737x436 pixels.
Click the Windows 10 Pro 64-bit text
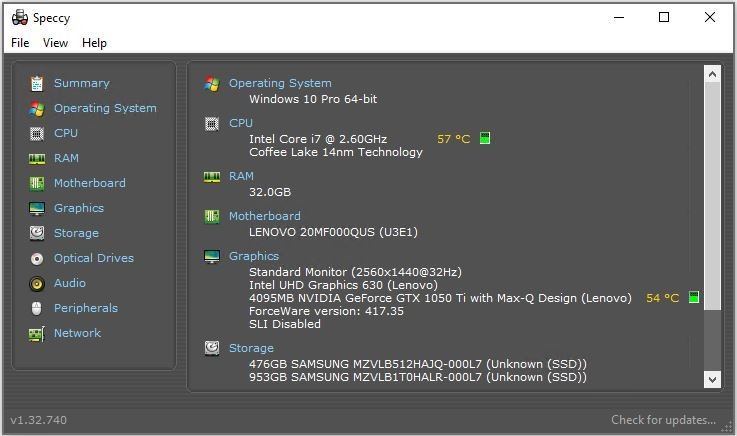(x=313, y=99)
